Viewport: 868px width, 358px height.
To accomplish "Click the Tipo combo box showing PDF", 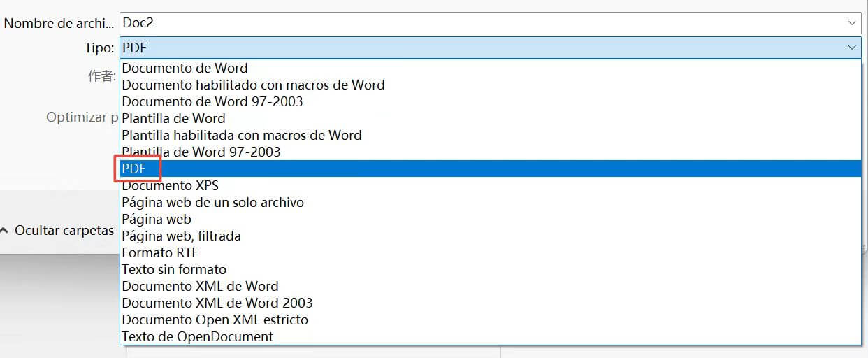I will point(491,48).
